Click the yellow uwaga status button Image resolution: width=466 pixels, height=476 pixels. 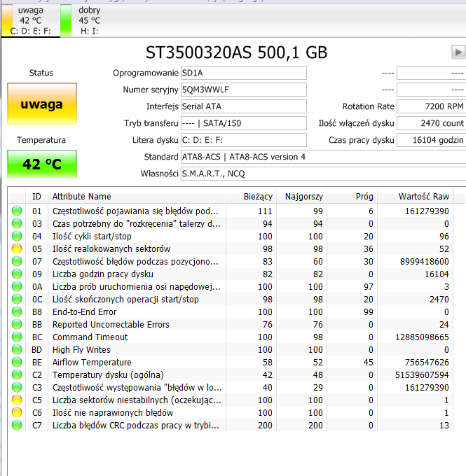pos(42,104)
